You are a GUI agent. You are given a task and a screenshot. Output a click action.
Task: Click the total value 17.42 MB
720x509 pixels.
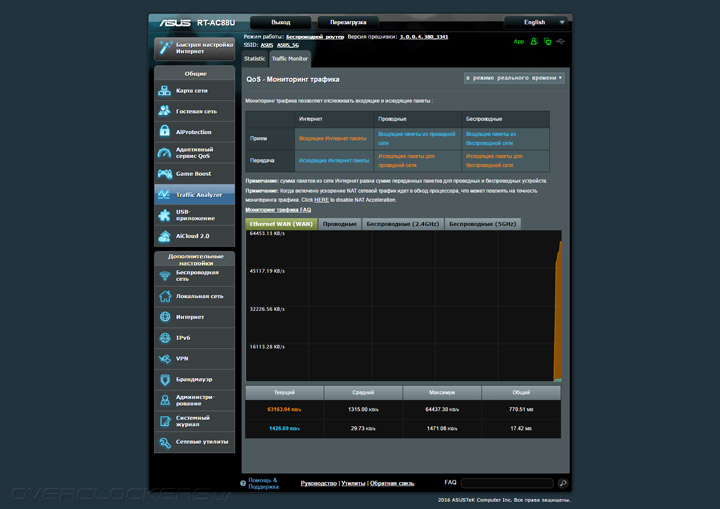[x=521, y=429]
